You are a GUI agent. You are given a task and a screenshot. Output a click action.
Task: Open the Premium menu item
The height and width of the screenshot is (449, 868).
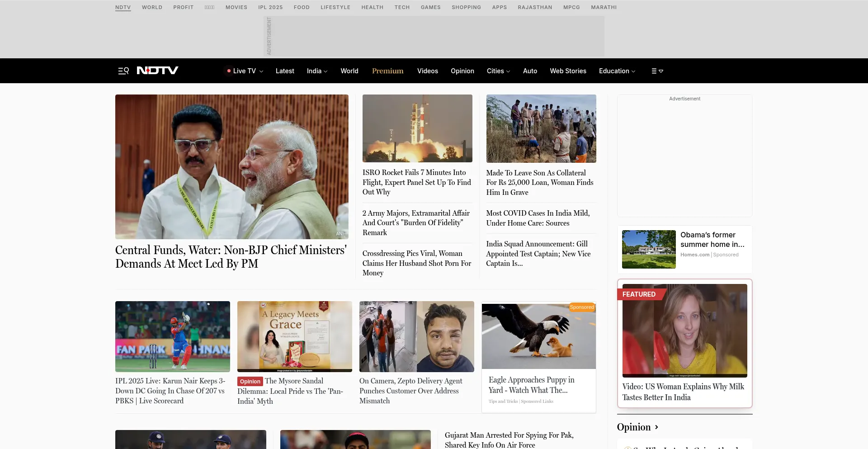[x=387, y=71]
